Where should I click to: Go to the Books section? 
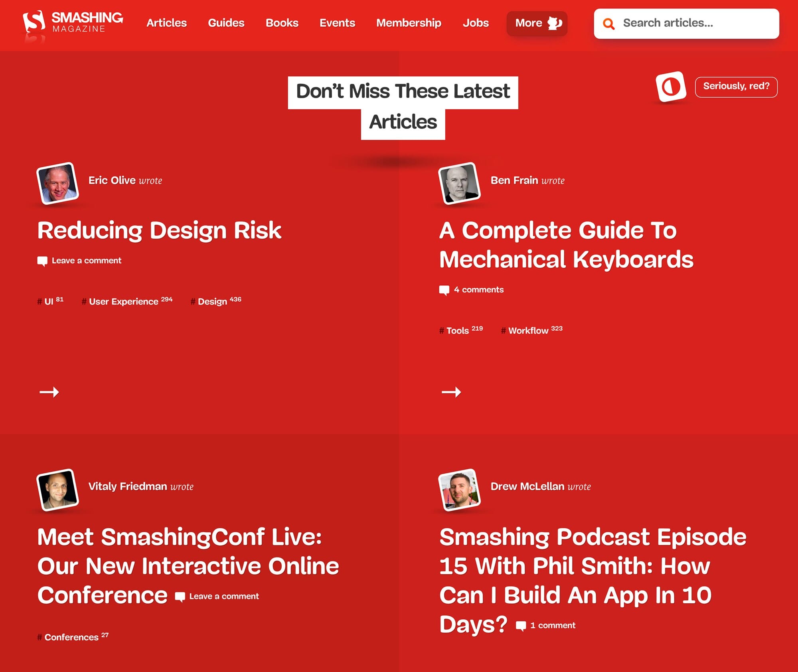[x=282, y=23]
